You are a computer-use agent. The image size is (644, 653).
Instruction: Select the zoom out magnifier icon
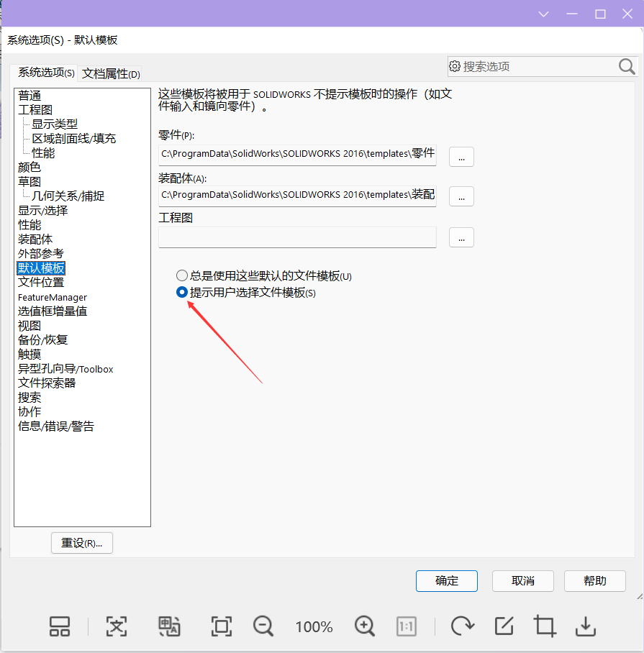(x=263, y=627)
